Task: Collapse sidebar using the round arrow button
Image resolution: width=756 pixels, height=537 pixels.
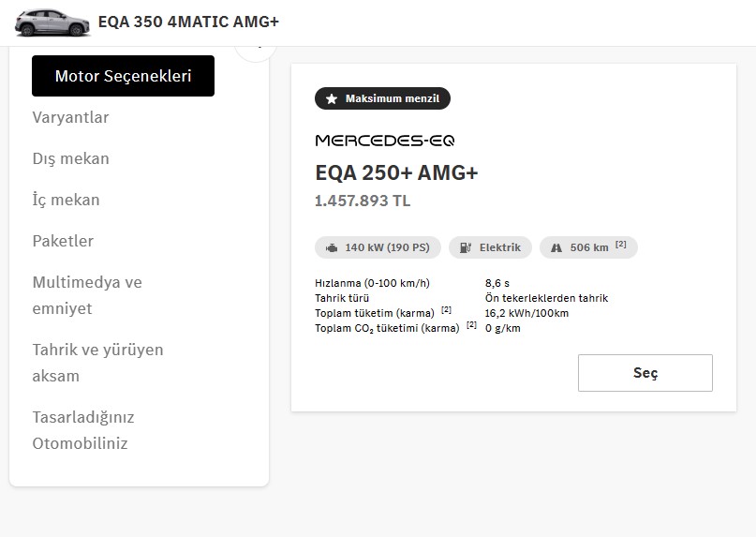Action: (256, 49)
